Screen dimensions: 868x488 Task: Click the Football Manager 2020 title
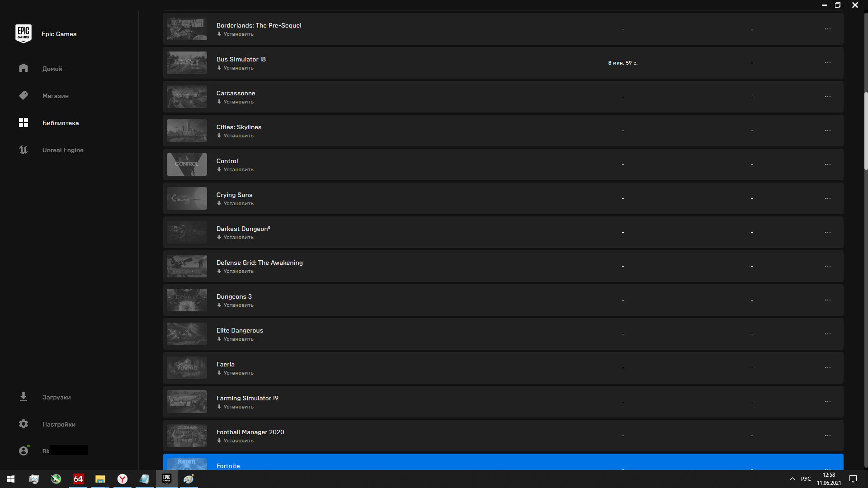[x=250, y=432]
